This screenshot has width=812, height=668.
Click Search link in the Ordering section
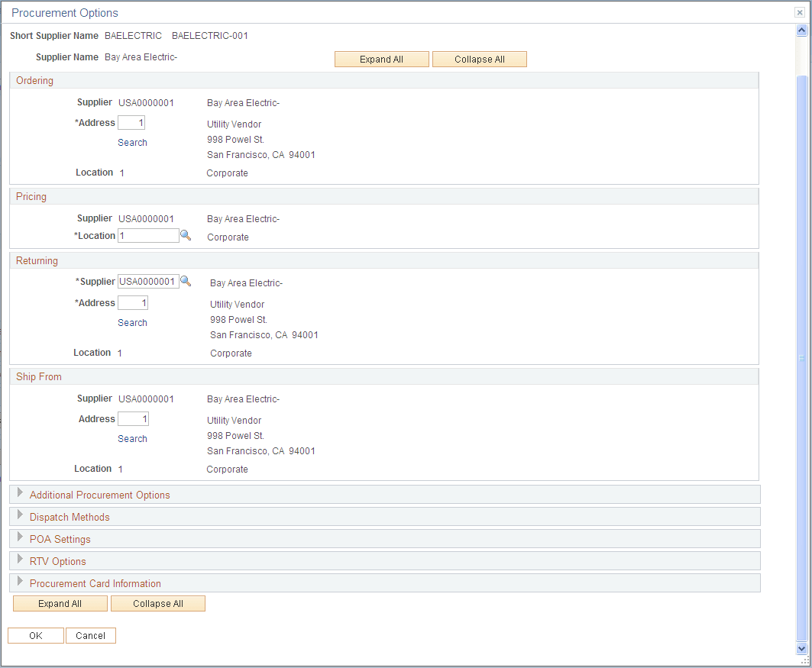click(x=132, y=142)
